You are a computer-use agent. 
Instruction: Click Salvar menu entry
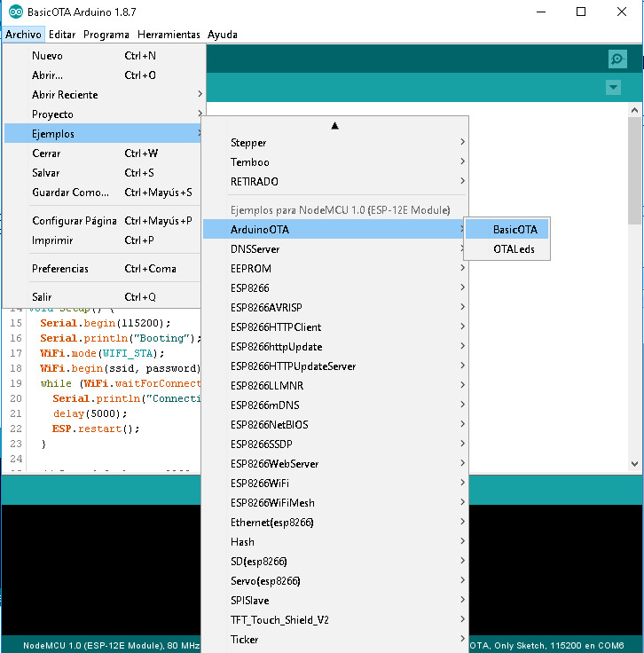point(103,173)
